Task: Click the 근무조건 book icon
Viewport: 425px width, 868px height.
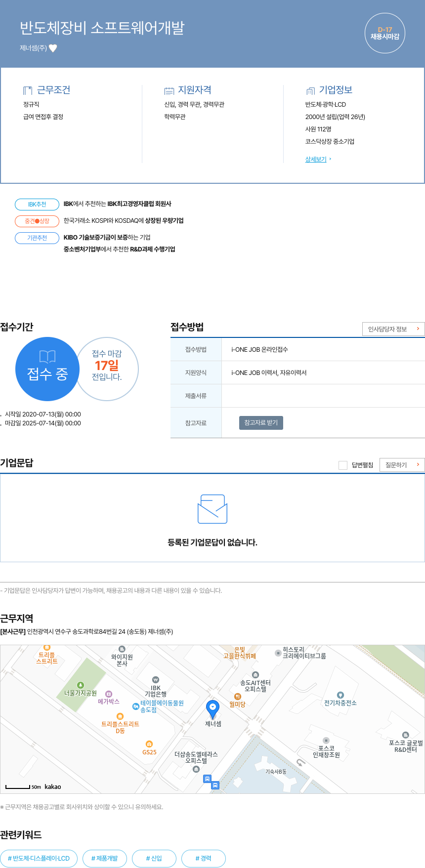Action: (28, 90)
